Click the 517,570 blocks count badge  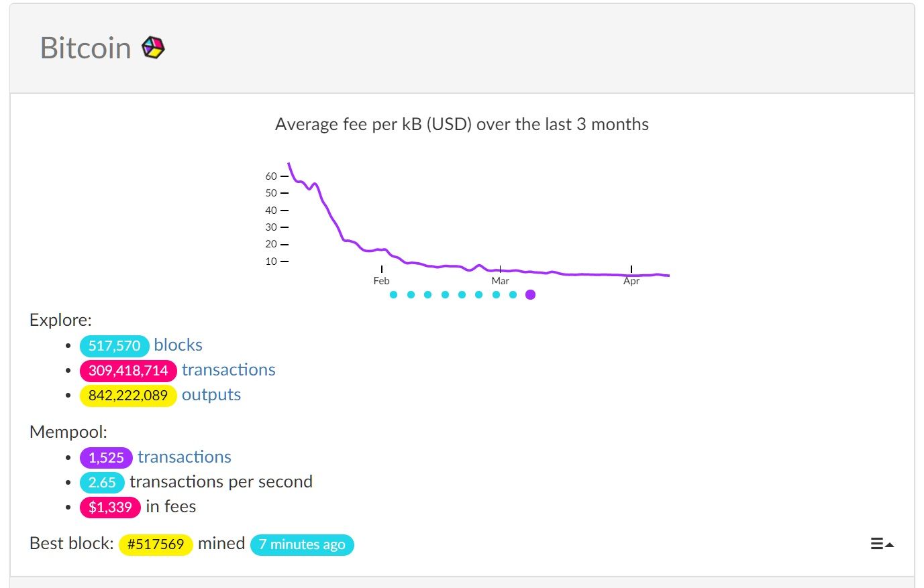click(114, 346)
